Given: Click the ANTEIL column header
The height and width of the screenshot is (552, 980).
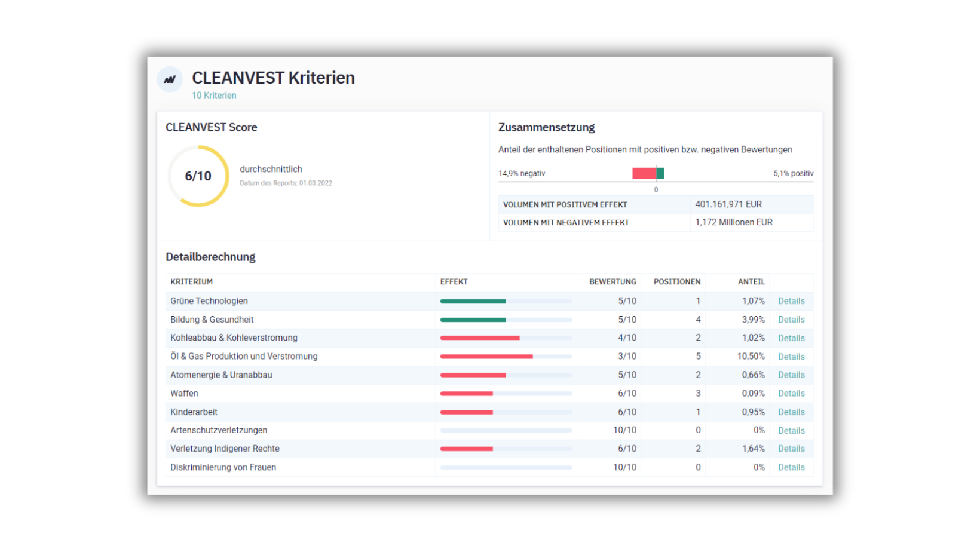Looking at the screenshot, I should pos(751,282).
